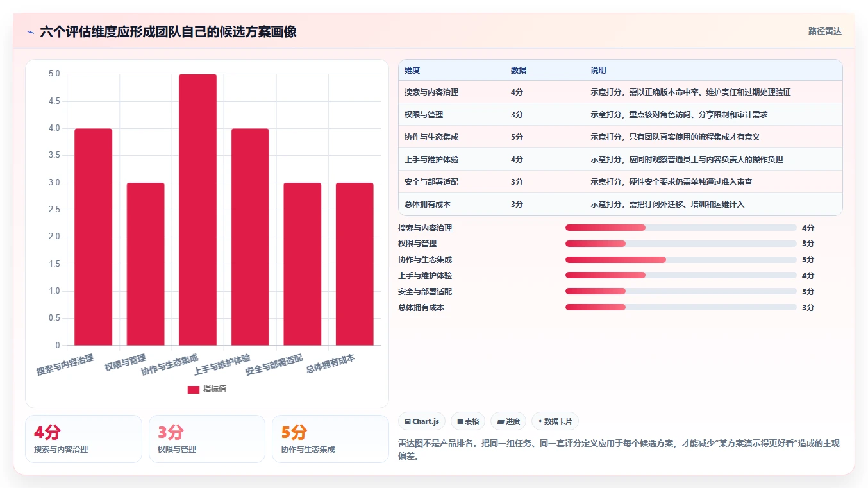Click the description 需以正确版本命中率、维护责任和过期处理验证

click(x=710, y=92)
